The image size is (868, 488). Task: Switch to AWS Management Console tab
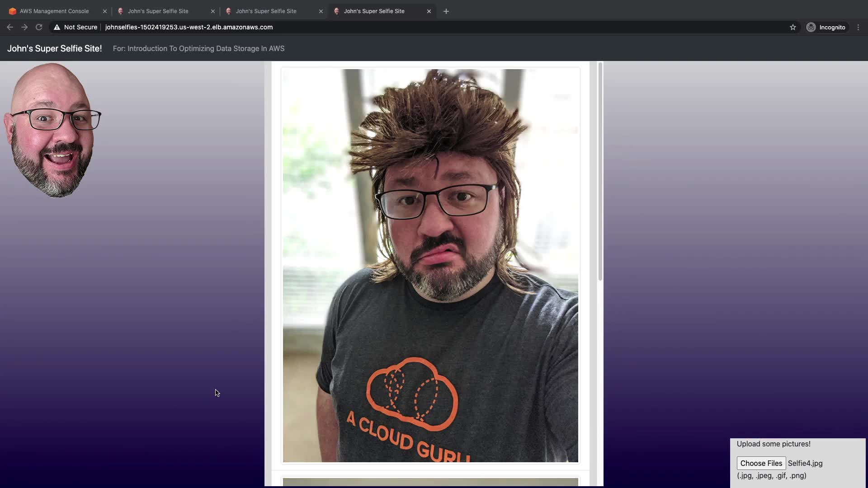tap(54, 11)
